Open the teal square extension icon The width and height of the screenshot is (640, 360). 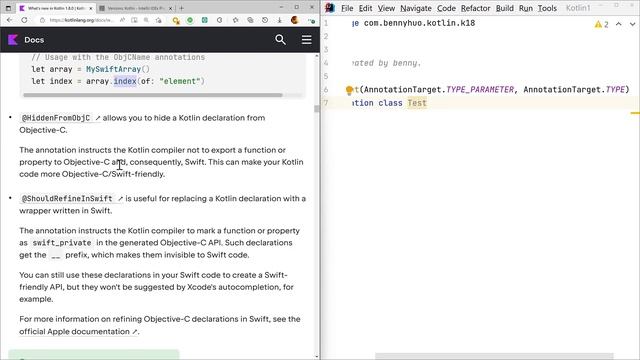205,20
